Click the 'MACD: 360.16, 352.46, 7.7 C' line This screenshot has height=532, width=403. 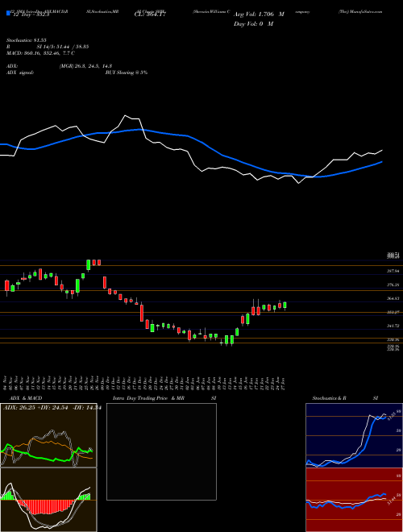[40, 53]
